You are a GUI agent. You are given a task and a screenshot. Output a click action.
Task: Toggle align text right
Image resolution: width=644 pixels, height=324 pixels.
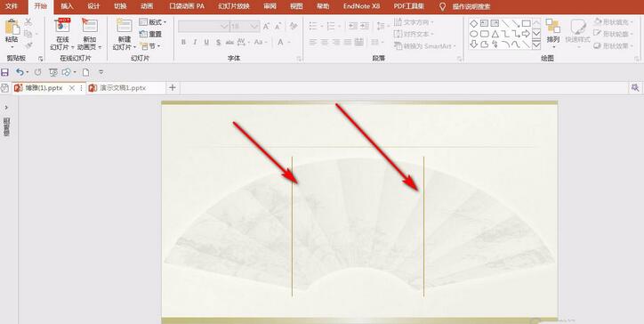click(x=336, y=42)
